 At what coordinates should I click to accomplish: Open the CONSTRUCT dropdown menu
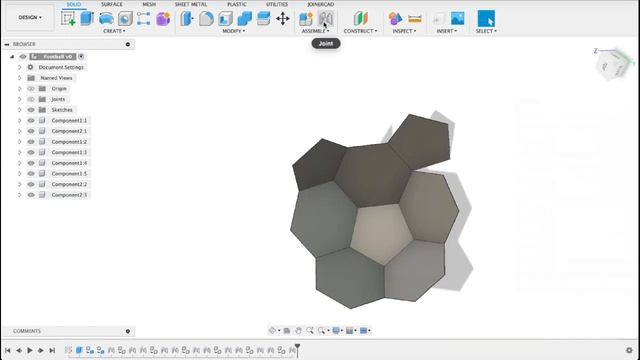click(360, 31)
